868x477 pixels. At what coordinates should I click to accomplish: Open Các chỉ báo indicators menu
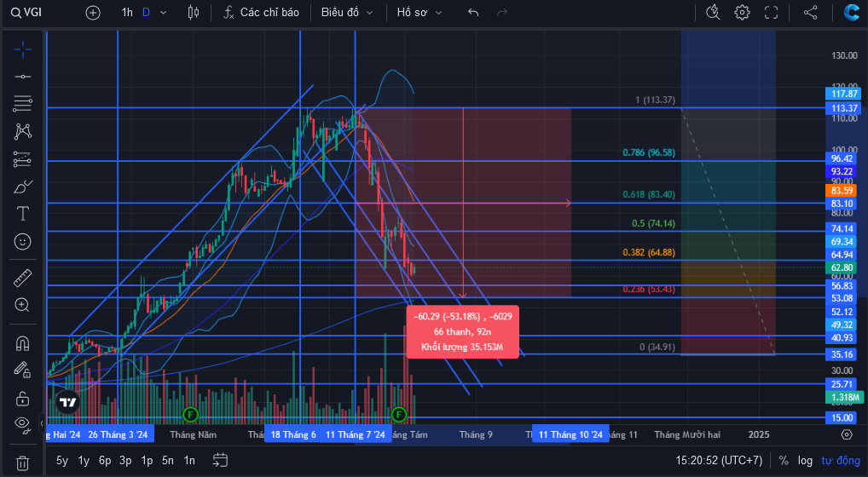(x=261, y=12)
